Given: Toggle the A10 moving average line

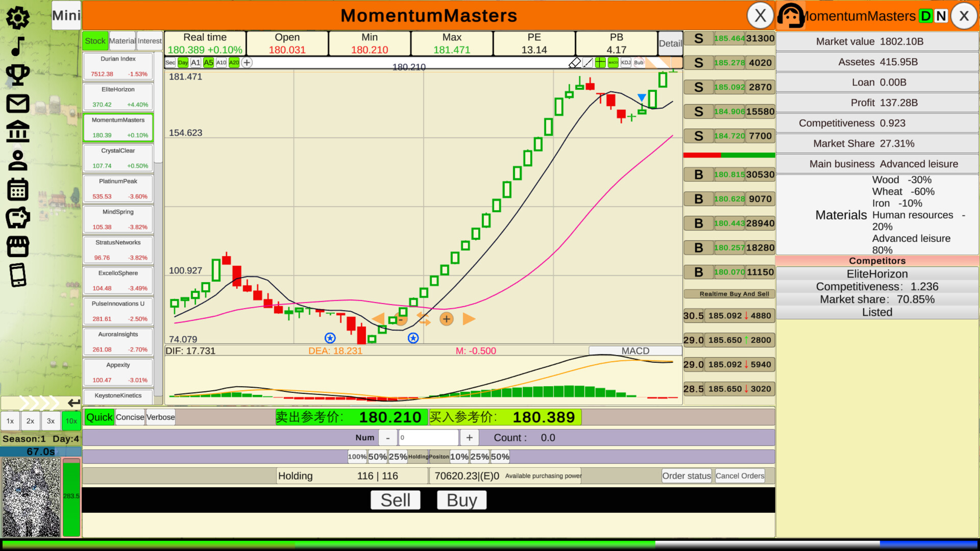Looking at the screenshot, I should pos(221,63).
